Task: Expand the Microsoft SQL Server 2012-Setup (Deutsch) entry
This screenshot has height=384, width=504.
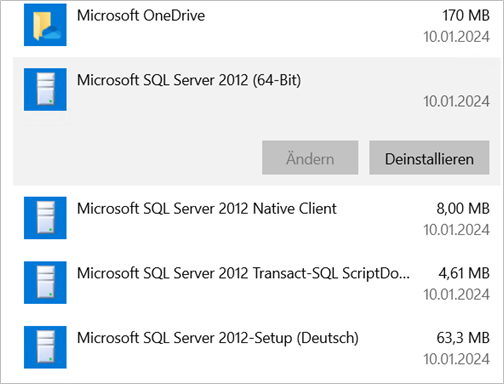Action: (x=256, y=347)
